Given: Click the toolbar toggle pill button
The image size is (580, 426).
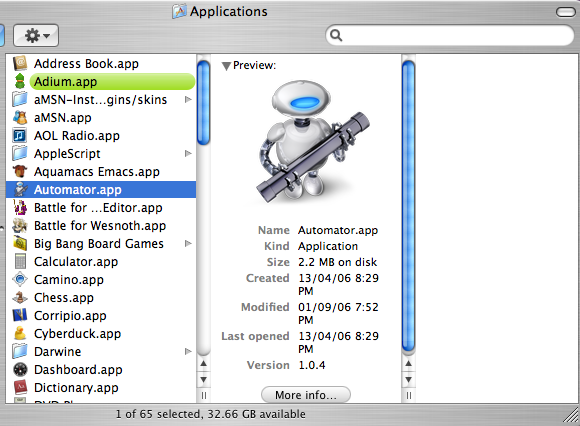Looking at the screenshot, I should click(x=566, y=12).
